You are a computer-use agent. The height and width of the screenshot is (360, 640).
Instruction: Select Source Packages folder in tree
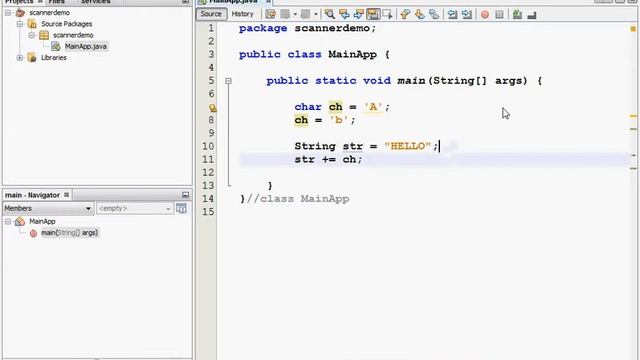tap(66, 24)
